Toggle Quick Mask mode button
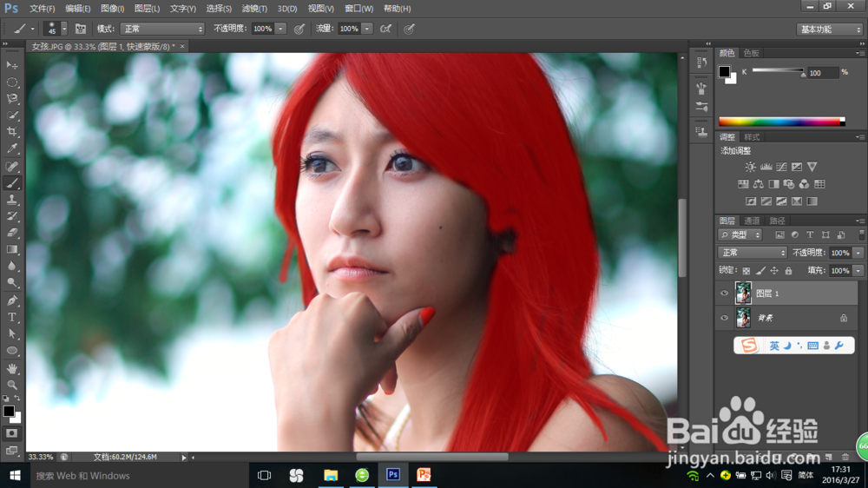Viewport: 868px width, 488px height. click(x=12, y=433)
